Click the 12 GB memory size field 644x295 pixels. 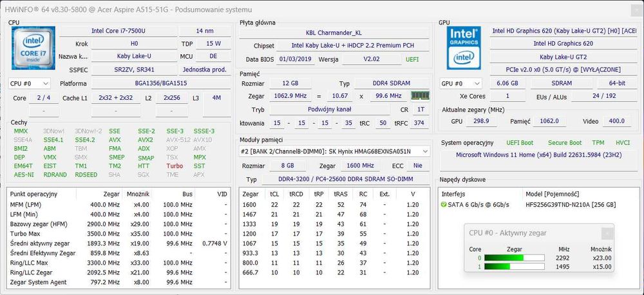coord(290,83)
